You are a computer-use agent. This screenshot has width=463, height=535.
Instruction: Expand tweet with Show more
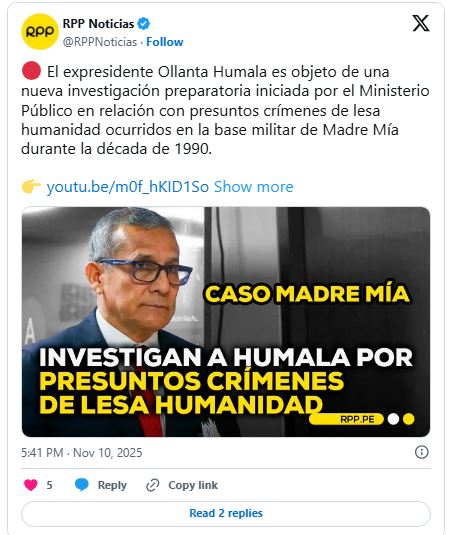[x=254, y=187]
